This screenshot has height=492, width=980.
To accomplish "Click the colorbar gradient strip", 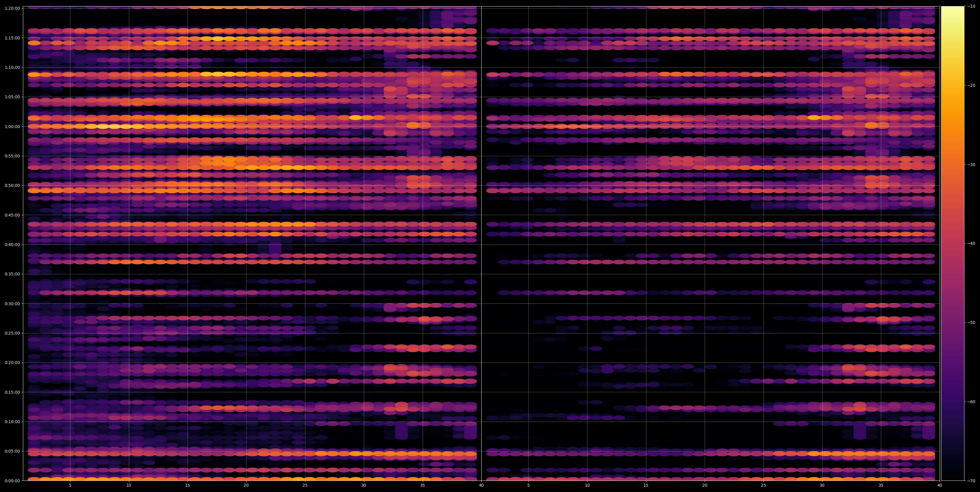I will [953, 244].
